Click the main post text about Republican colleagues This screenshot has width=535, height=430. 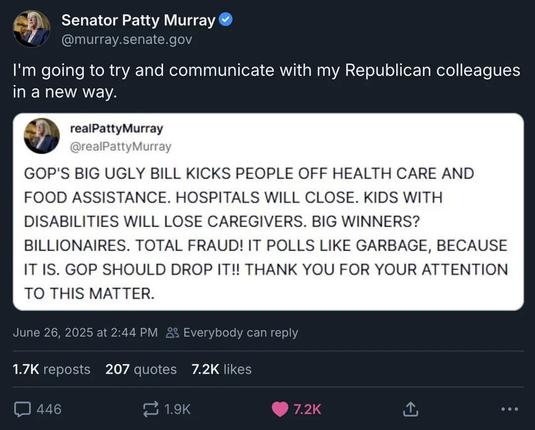[x=266, y=81]
